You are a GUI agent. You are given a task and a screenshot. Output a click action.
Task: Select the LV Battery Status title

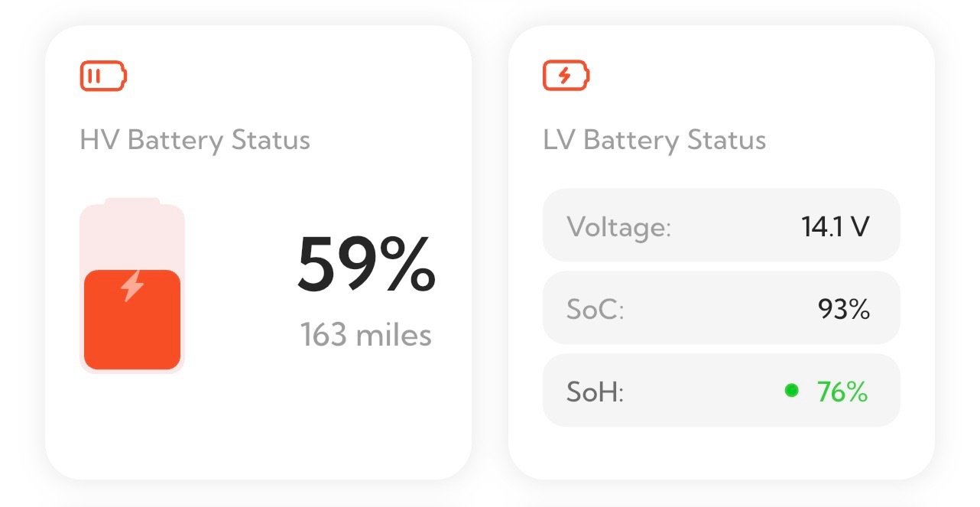[654, 141]
